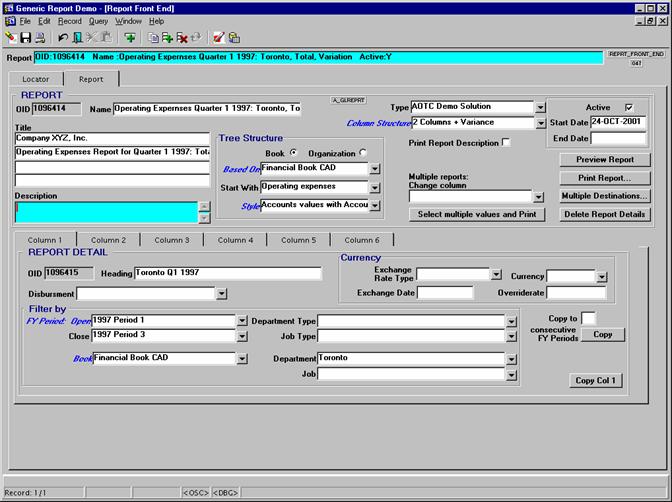Click the red pencil edit icon
This screenshot has height=502, width=672.
click(x=219, y=38)
